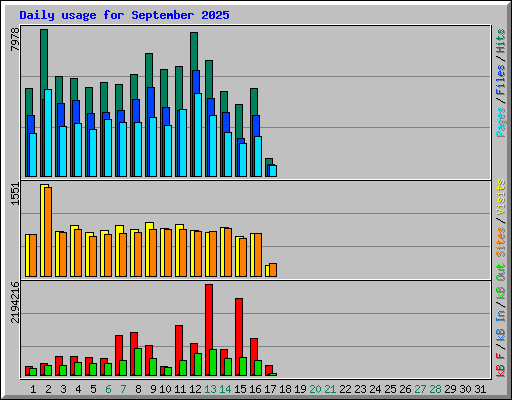Viewport: 512px width, 400px height.
Task: Click day 2 on the x-axis
Action: click(48, 389)
